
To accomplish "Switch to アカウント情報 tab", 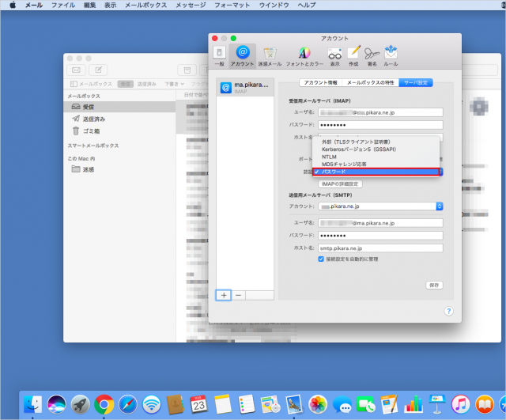I will click(321, 82).
